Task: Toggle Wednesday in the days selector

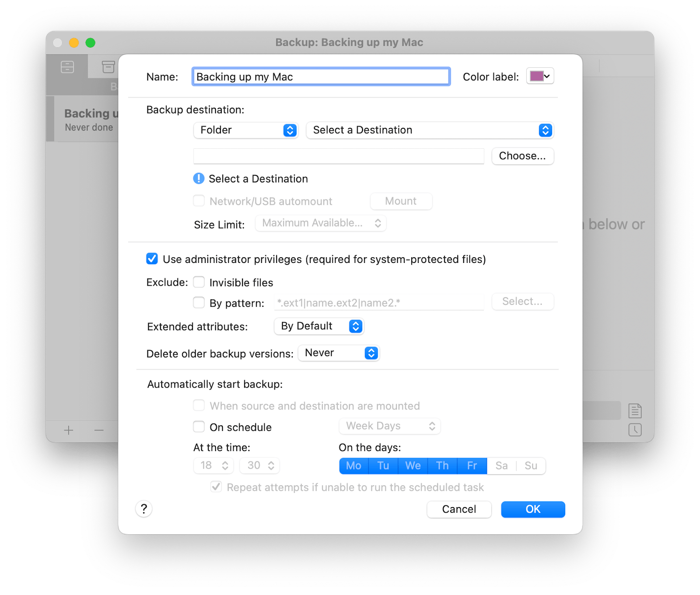Action: pos(413,465)
